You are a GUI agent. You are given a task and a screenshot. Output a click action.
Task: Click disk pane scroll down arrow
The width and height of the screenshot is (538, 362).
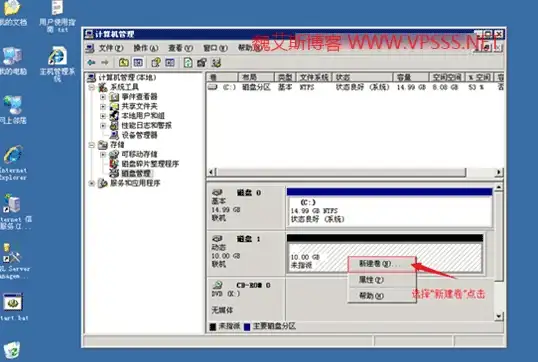point(499,316)
